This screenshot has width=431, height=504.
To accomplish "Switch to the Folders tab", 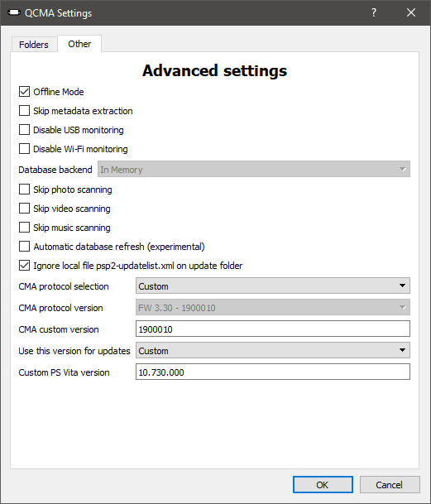I will click(x=34, y=45).
